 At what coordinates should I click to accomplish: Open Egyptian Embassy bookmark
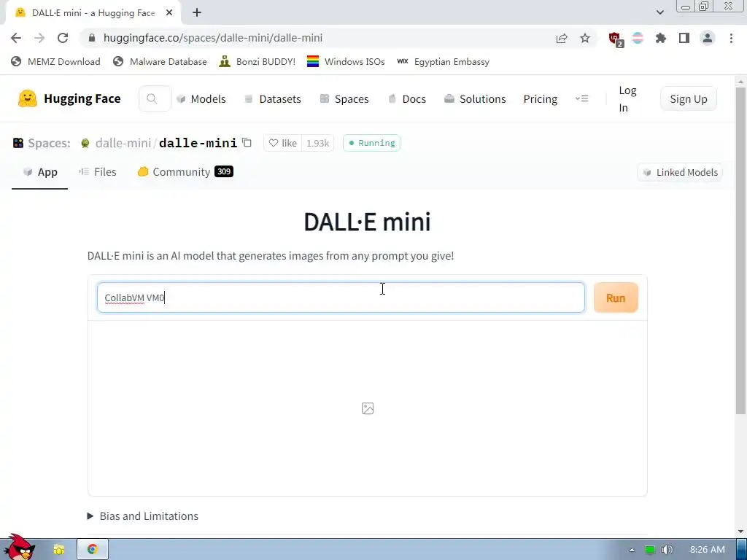click(443, 61)
